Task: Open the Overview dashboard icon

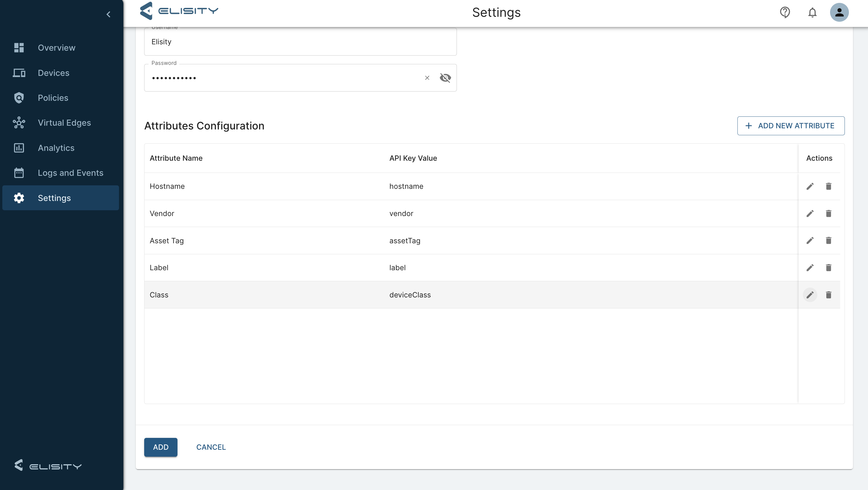Action: click(x=19, y=47)
